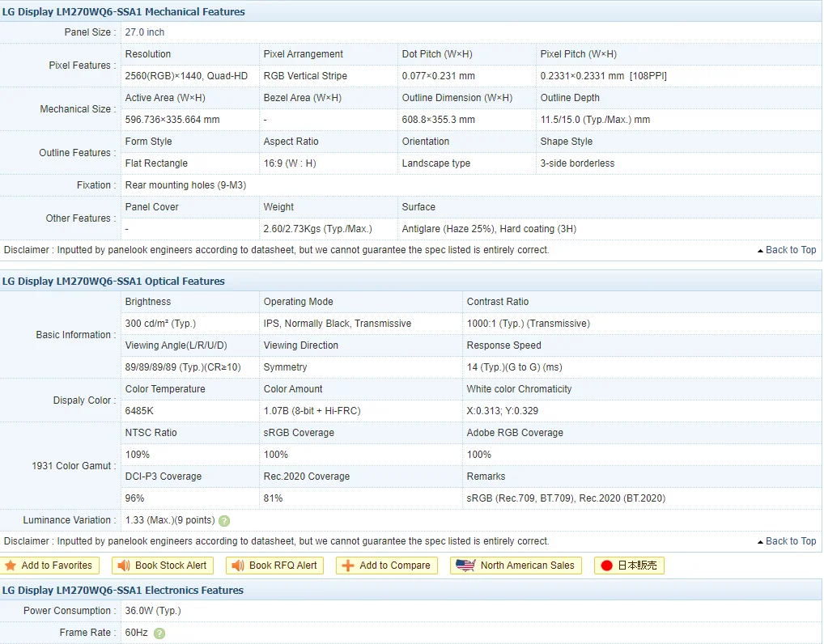Click the Japan flag red circle icon
The width and height of the screenshot is (824, 644).
click(606, 566)
